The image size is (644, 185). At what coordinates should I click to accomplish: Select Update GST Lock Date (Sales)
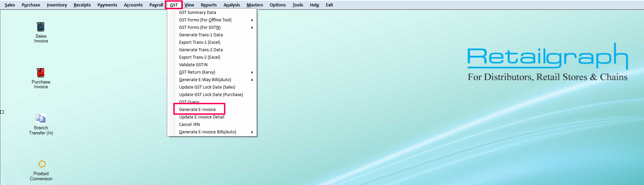coord(212,87)
